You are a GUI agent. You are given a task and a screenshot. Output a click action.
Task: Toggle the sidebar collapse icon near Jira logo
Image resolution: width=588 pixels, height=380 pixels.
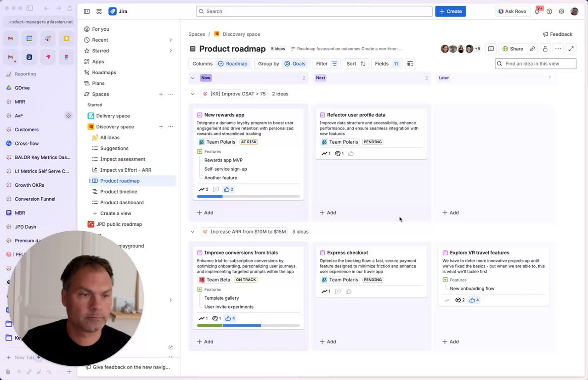(87, 11)
